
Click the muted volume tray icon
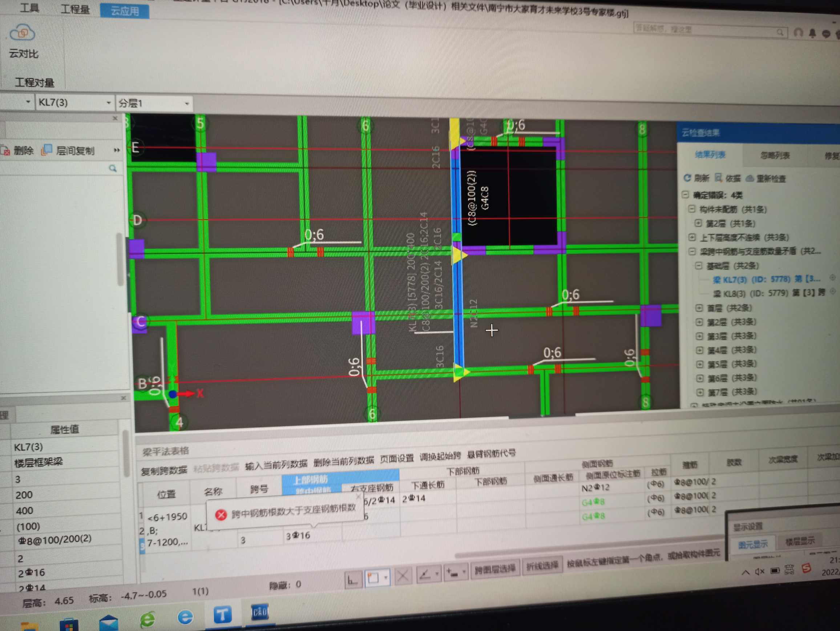(x=760, y=571)
